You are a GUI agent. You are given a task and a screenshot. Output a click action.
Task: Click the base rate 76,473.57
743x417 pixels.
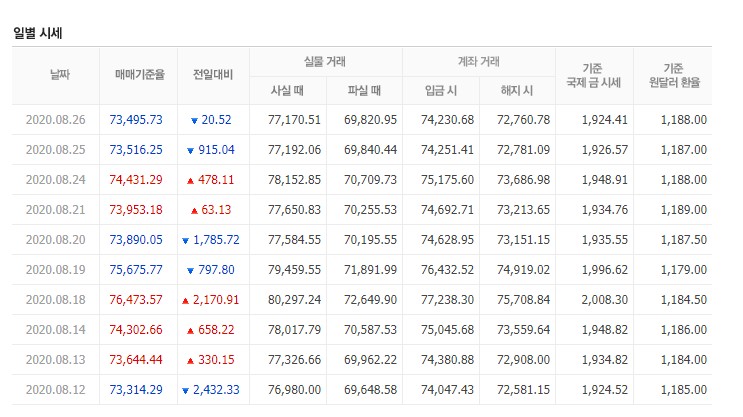click(x=136, y=299)
